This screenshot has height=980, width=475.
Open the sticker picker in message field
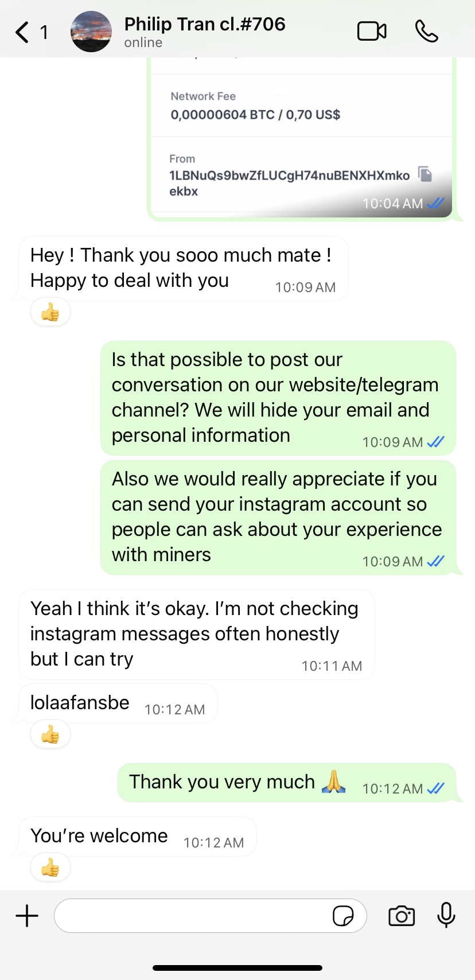point(343,916)
